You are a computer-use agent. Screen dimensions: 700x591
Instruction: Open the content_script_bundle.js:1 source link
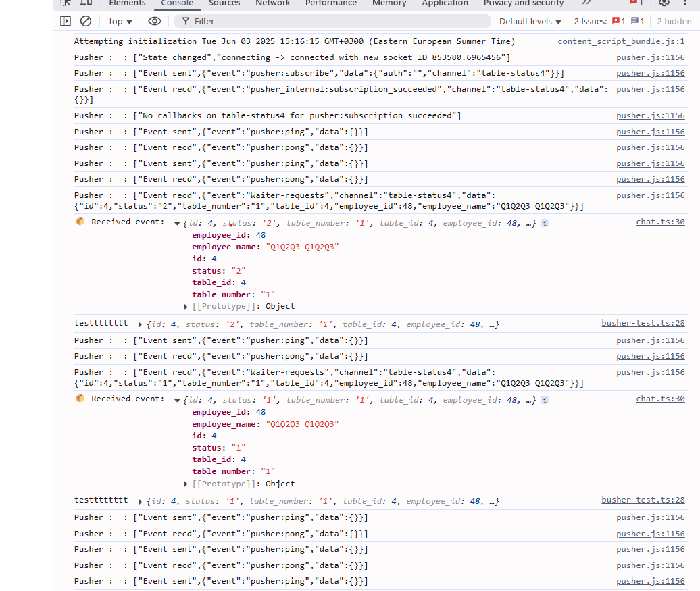point(621,42)
